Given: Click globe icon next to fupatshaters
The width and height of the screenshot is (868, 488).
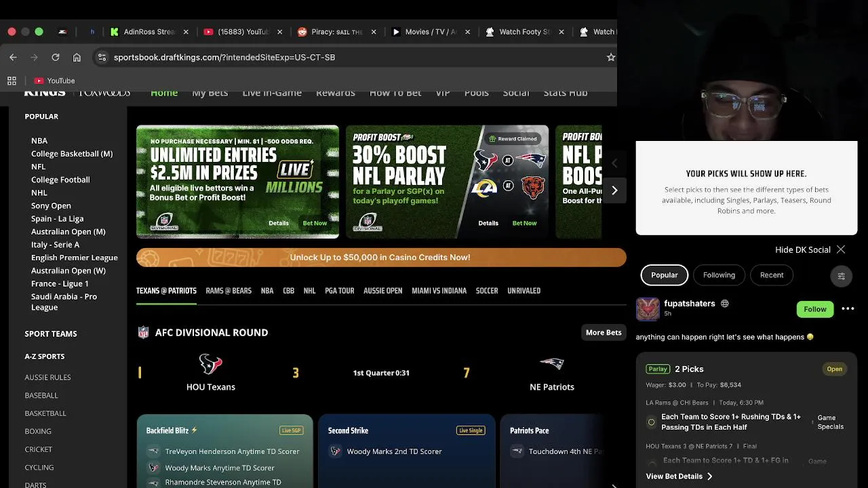Looking at the screenshot, I should point(724,304).
